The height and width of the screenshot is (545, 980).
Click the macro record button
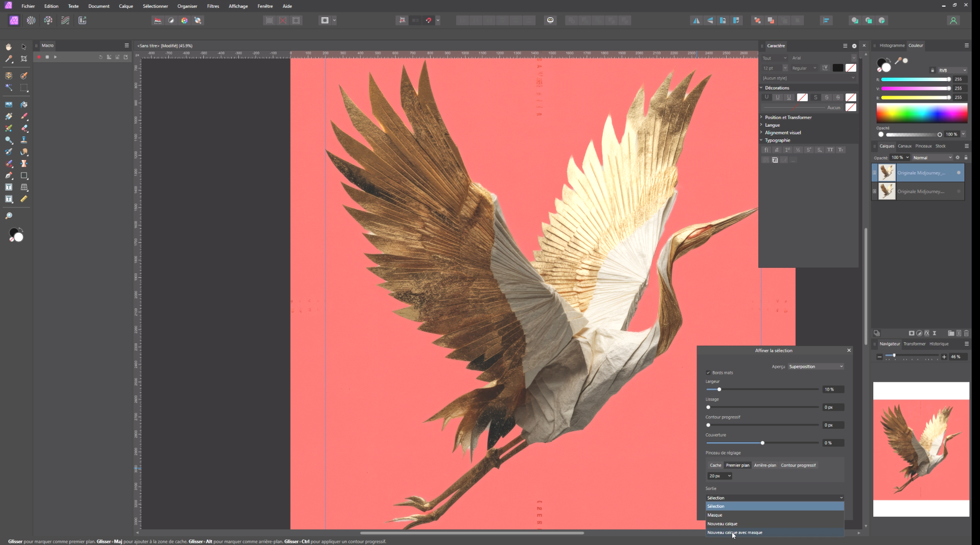pos(39,57)
